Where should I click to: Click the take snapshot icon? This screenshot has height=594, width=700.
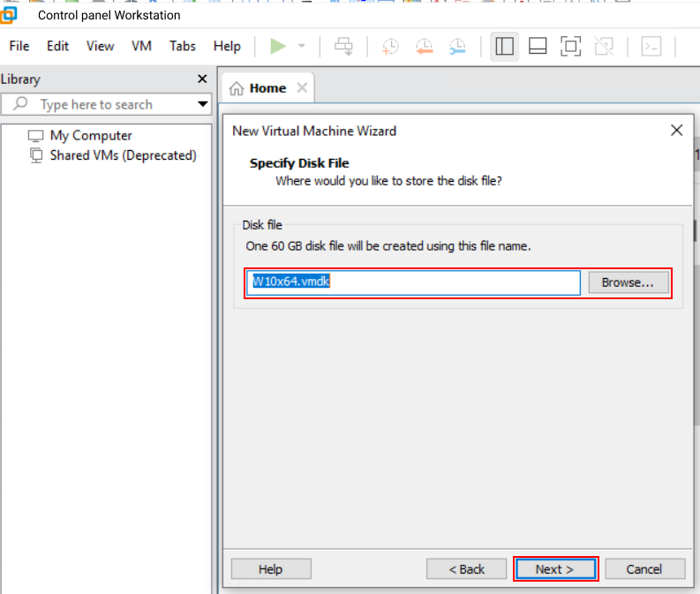pyautogui.click(x=390, y=47)
